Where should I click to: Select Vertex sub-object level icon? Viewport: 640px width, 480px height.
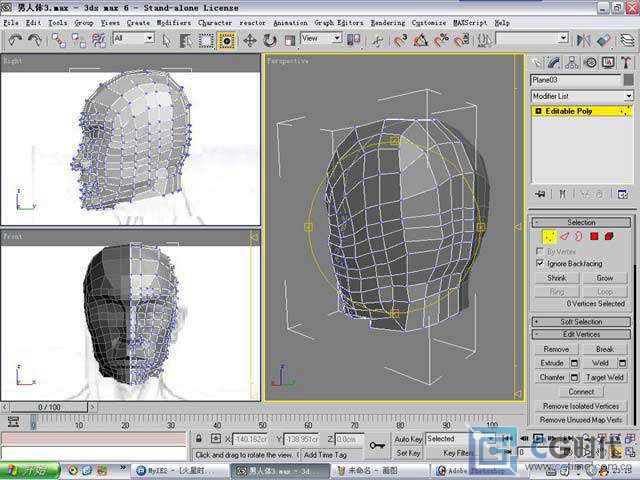[549, 236]
